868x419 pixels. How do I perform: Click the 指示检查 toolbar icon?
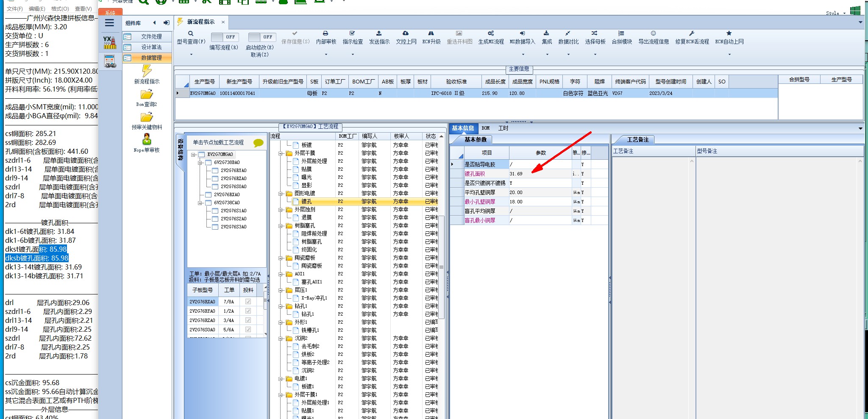(352, 33)
